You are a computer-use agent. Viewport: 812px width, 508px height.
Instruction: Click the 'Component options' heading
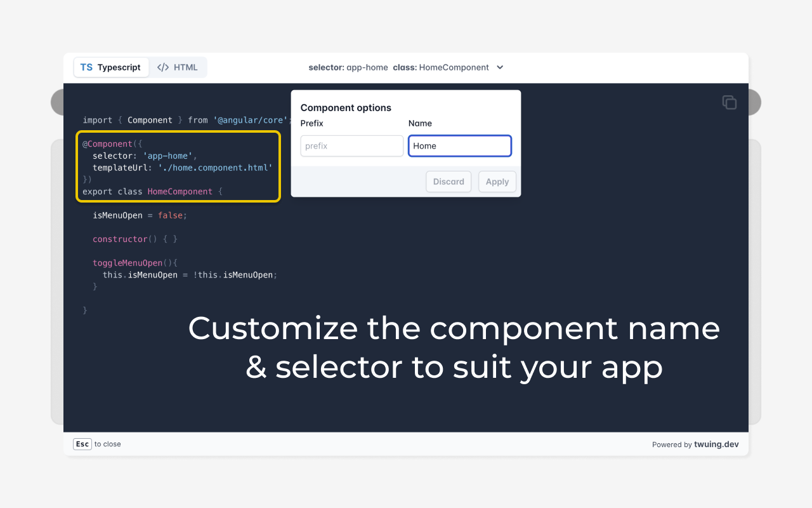point(346,108)
